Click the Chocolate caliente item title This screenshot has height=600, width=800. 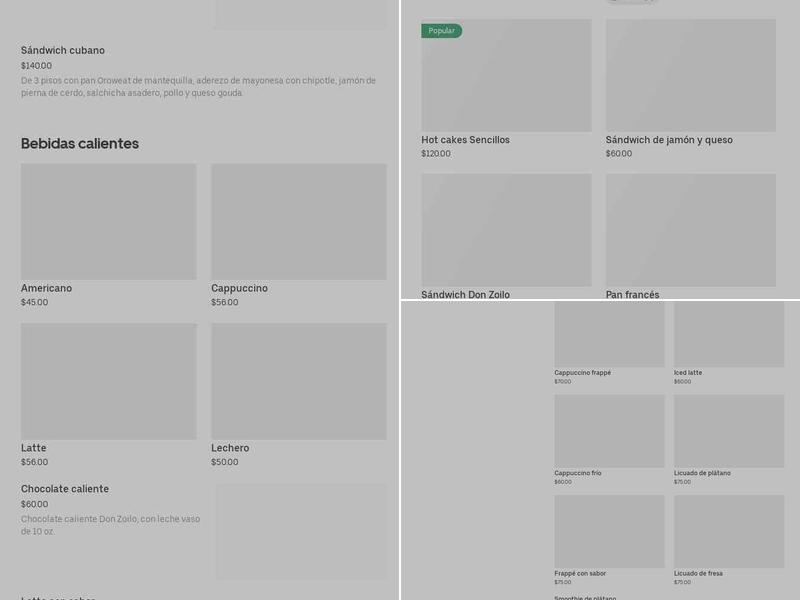coord(65,489)
